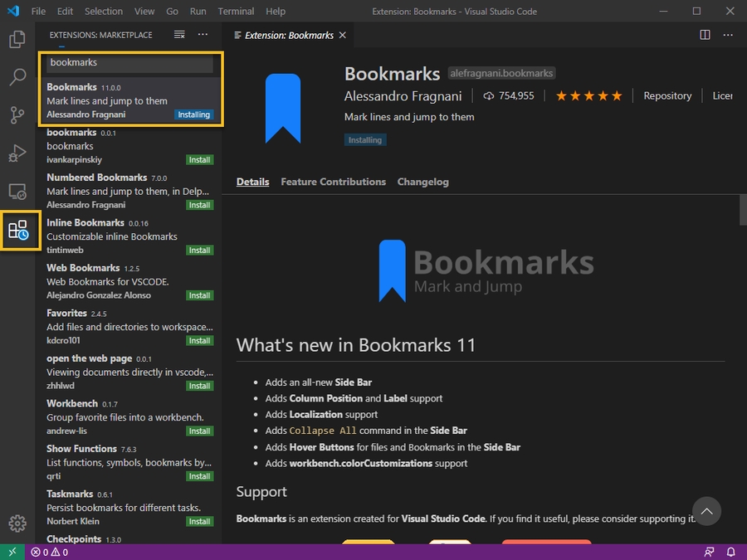Click the split editor right icon
The width and height of the screenshot is (747, 560).
705,35
